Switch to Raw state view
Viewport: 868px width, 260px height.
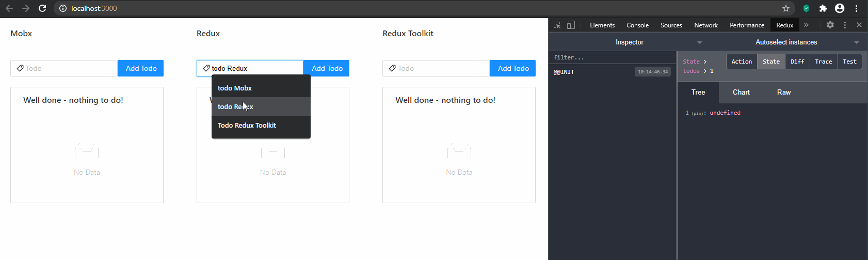(x=784, y=93)
